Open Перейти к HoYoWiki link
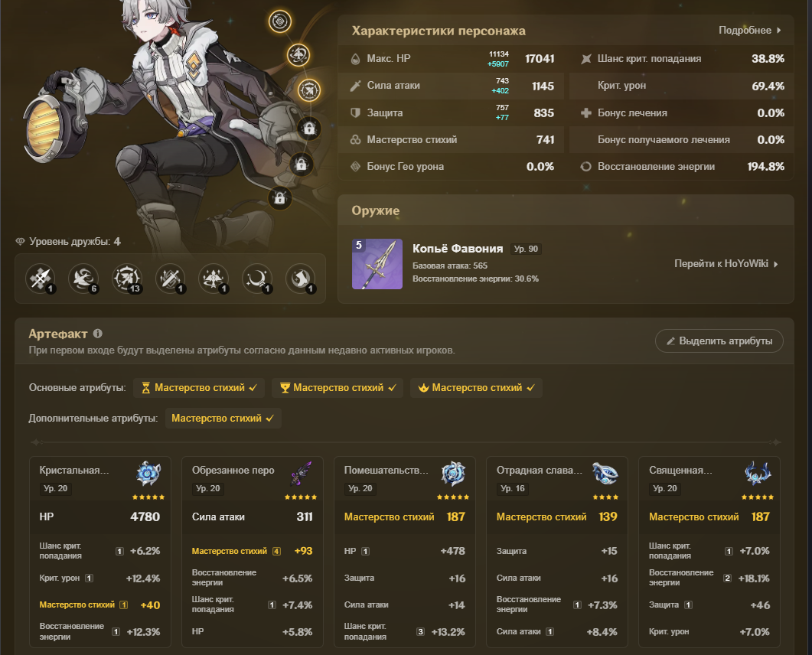The height and width of the screenshot is (655, 812). 726,263
